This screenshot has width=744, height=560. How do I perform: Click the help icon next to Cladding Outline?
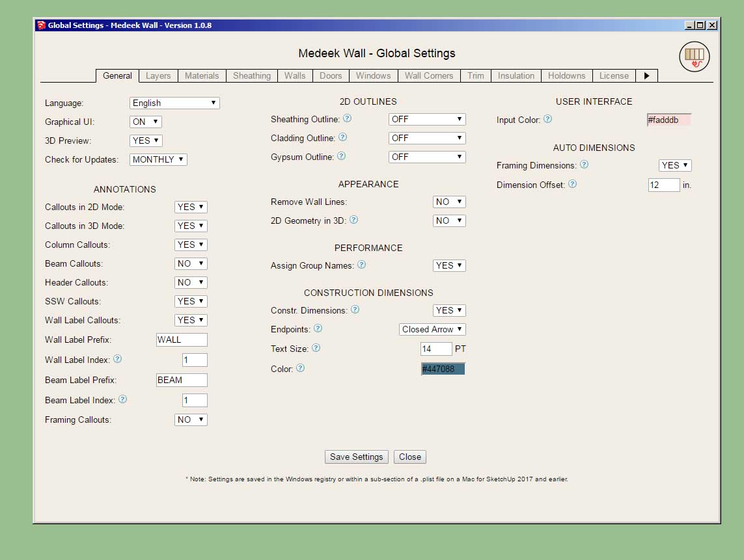pyautogui.click(x=342, y=137)
